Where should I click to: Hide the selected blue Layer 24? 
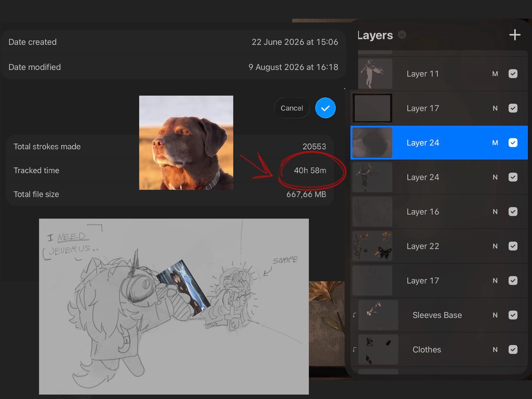tap(513, 143)
